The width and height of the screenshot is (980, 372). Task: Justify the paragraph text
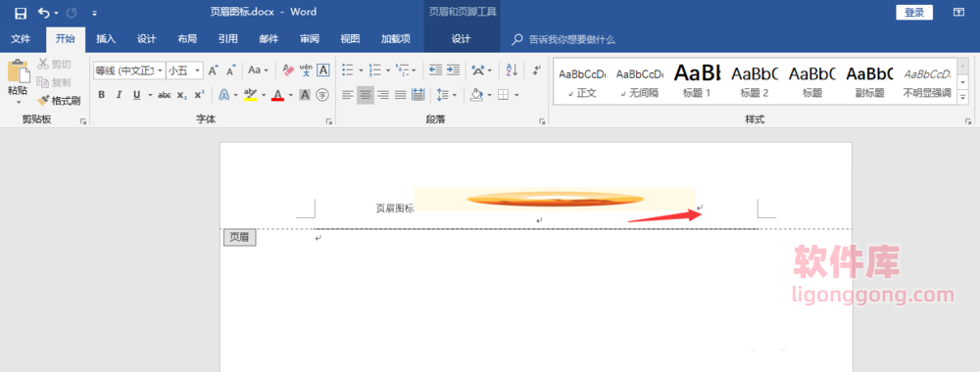[x=401, y=95]
